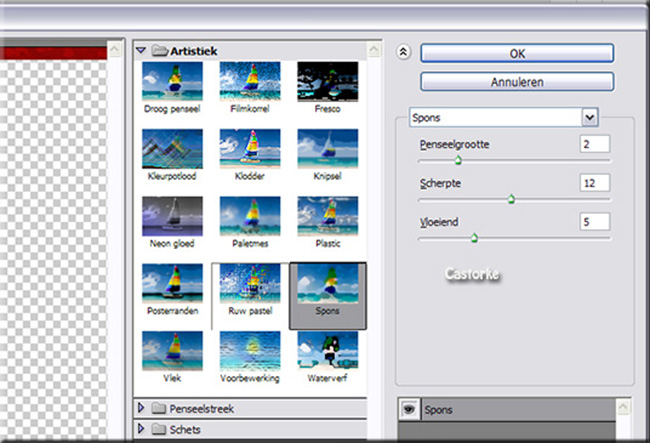Cancel with the Annuleren button

coord(517,82)
